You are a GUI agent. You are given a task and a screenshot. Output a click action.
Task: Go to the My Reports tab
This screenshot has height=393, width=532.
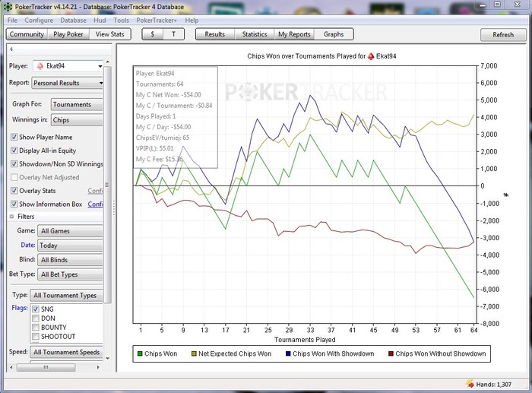pos(294,34)
